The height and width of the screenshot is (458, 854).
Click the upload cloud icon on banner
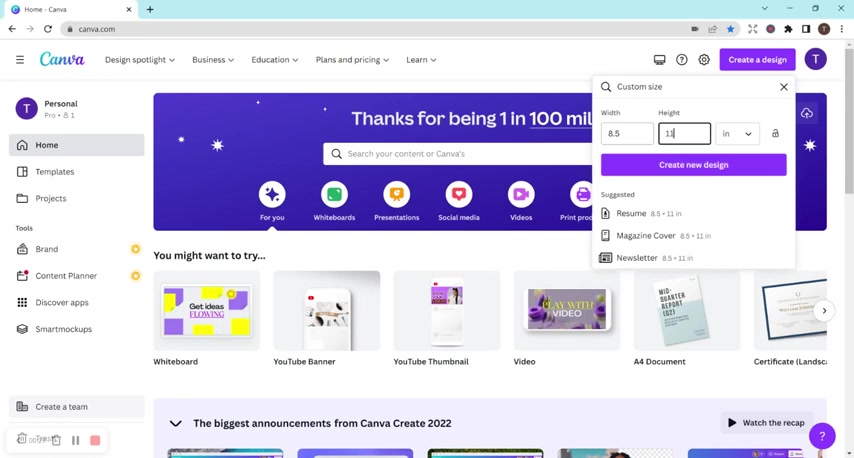(x=807, y=113)
